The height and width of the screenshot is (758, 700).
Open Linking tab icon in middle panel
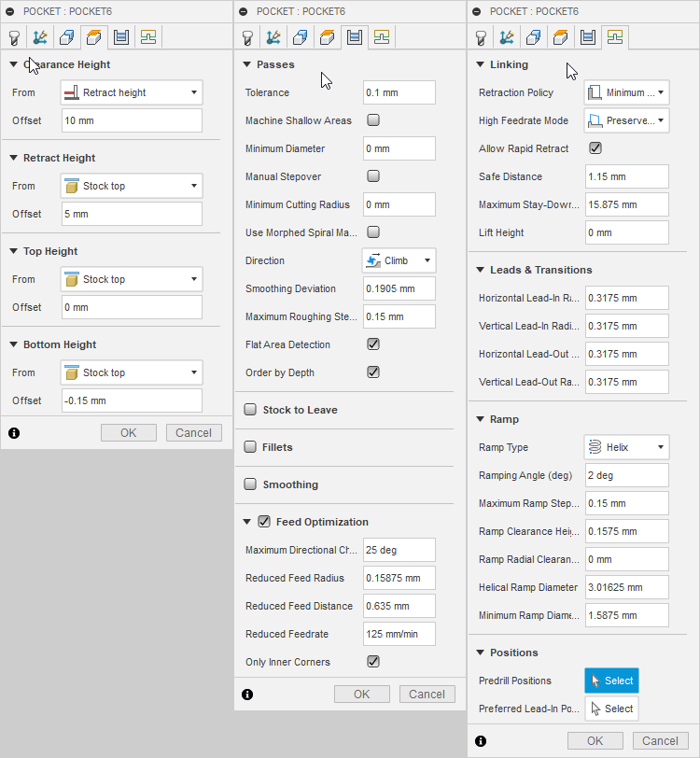click(382, 37)
